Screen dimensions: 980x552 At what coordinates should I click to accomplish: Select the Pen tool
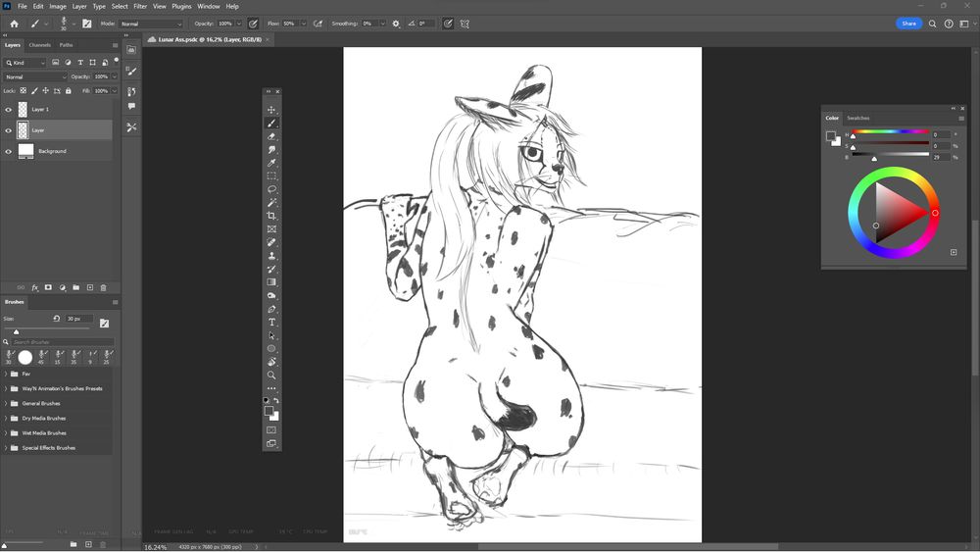[x=271, y=309]
